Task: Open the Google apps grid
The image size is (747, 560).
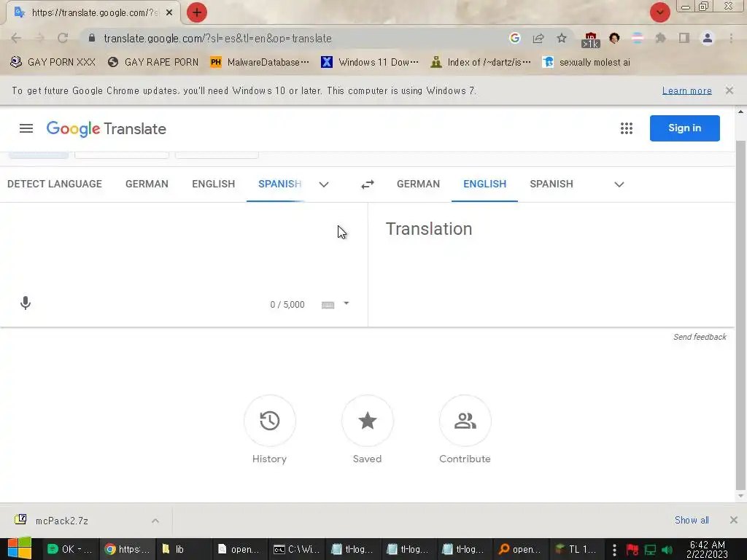Action: 627,128
